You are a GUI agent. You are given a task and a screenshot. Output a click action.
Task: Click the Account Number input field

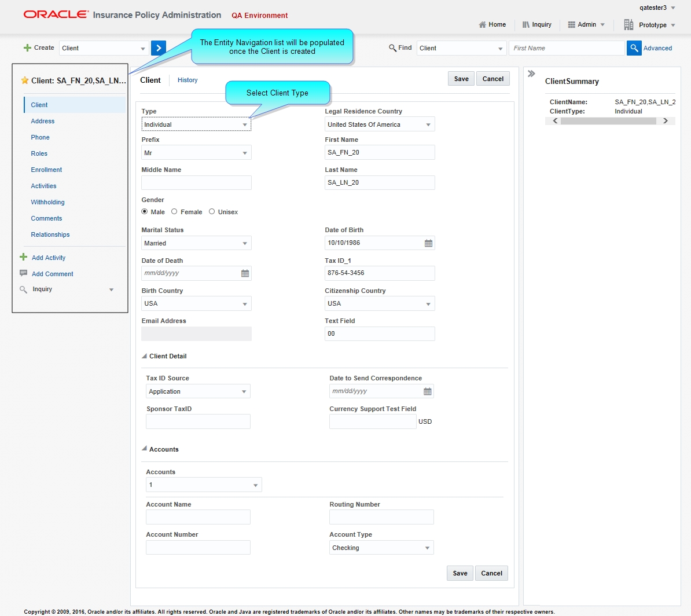point(199,547)
